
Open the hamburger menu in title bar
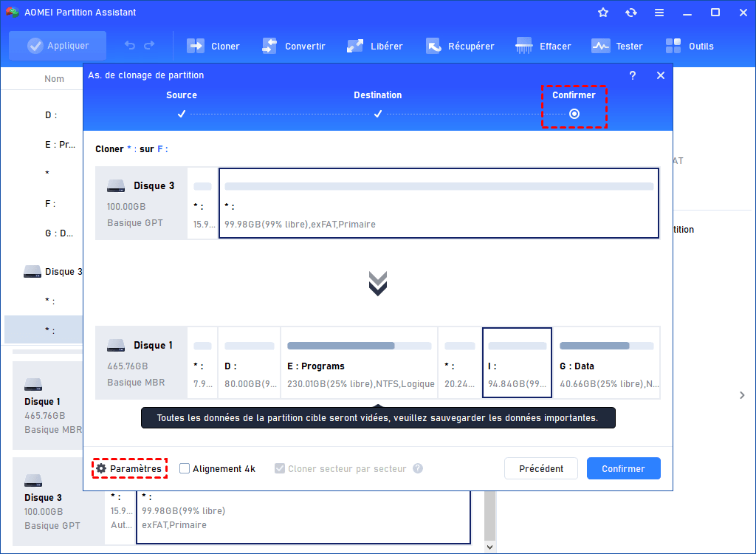point(659,12)
